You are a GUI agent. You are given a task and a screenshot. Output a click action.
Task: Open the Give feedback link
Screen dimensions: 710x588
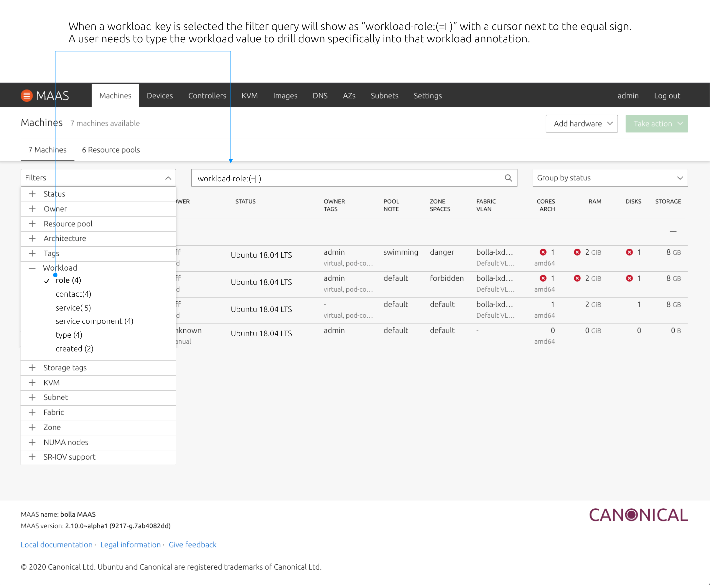[192, 544]
